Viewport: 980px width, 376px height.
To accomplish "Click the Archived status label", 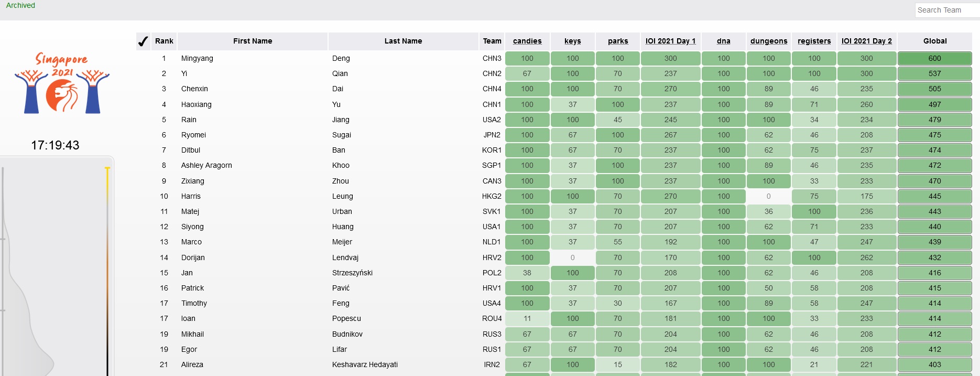I will (20, 5).
